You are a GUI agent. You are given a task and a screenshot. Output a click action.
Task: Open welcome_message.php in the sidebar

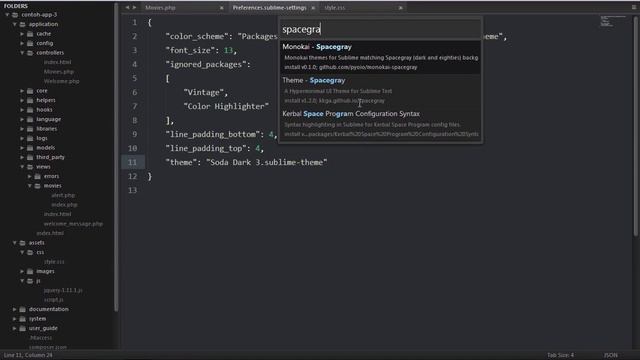click(73, 224)
